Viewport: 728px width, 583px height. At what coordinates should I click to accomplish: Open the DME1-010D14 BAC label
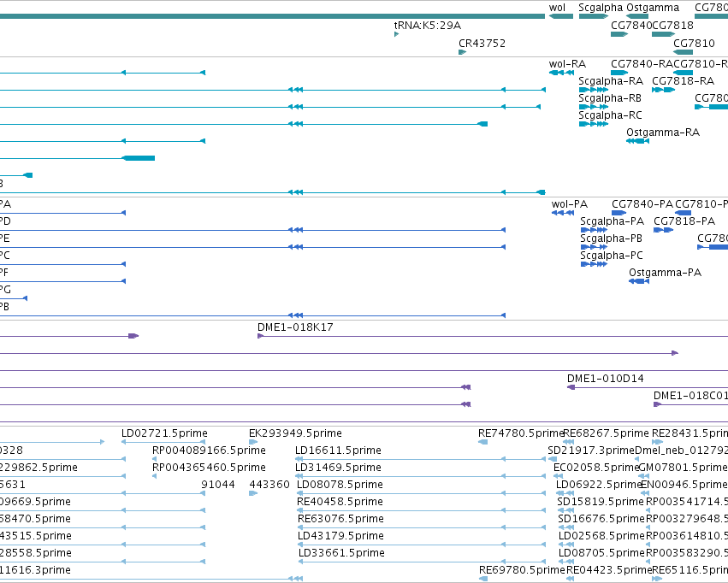(x=606, y=379)
